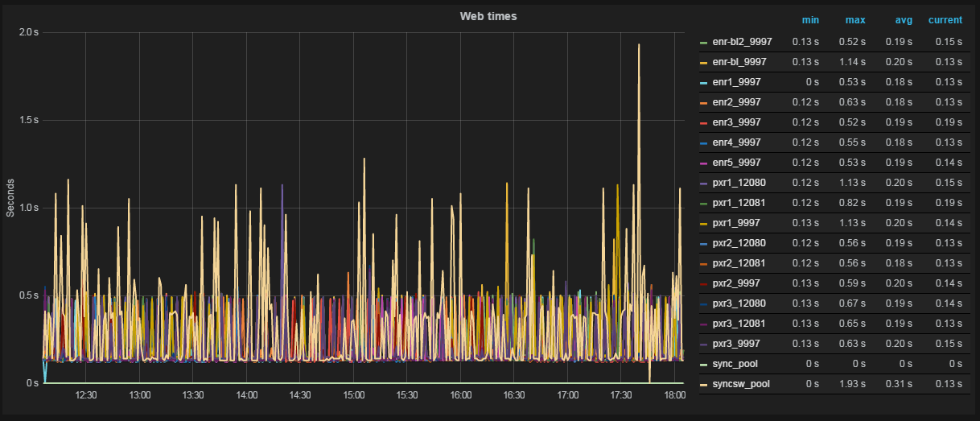Click syncsw_pool avg value 0.31 s
The width and height of the screenshot is (980, 421).
[900, 384]
